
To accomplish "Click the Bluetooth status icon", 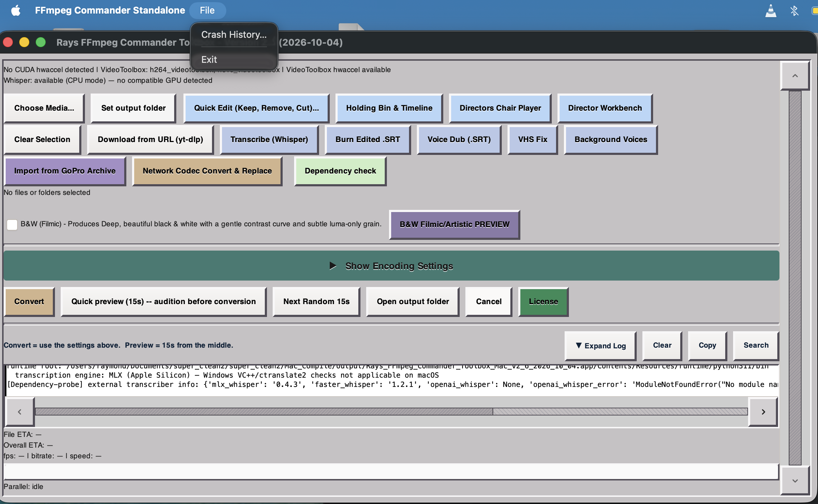I will coord(794,10).
